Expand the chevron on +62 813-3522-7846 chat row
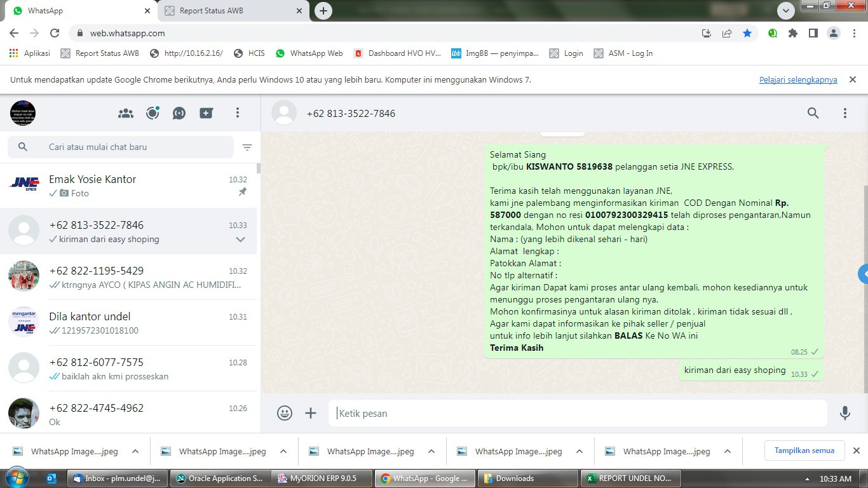The width and height of the screenshot is (868, 488). 240,240
